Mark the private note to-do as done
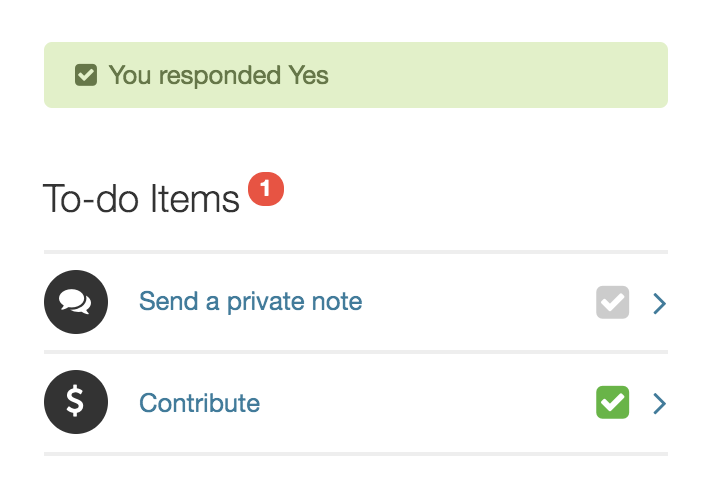This screenshot has width=708, height=496. (x=612, y=302)
